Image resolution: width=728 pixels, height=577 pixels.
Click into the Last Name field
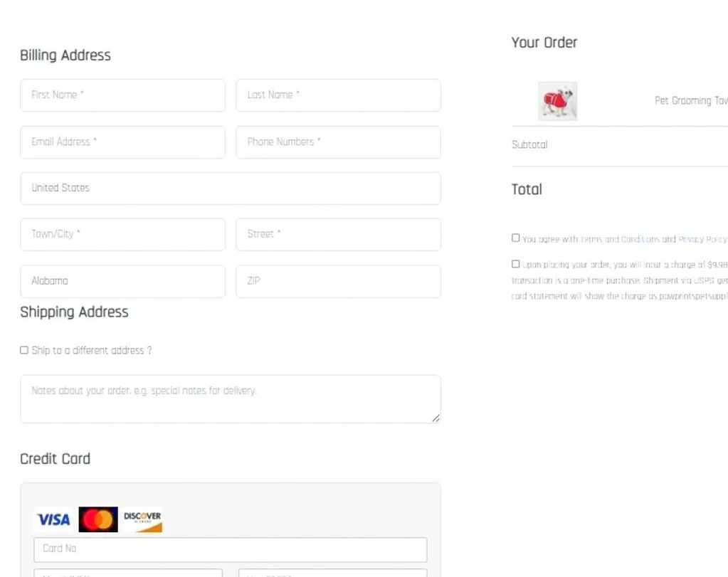[338, 95]
